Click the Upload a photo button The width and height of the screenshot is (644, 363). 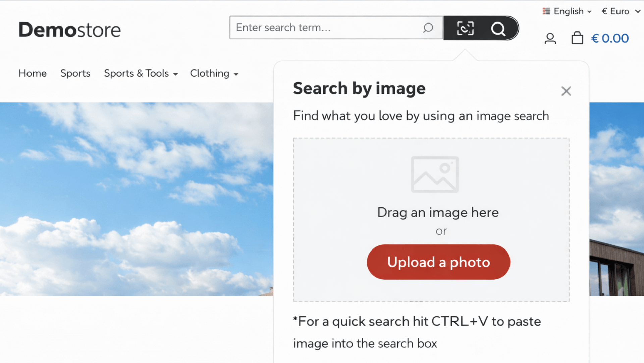click(438, 262)
